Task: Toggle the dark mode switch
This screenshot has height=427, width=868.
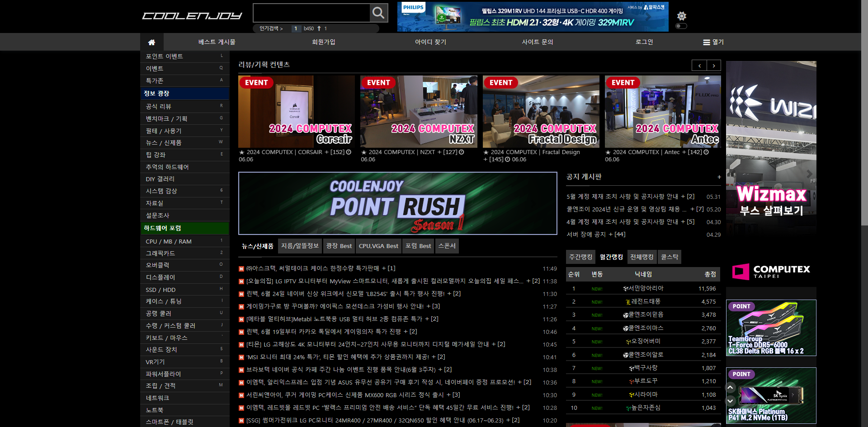Action: click(x=681, y=26)
